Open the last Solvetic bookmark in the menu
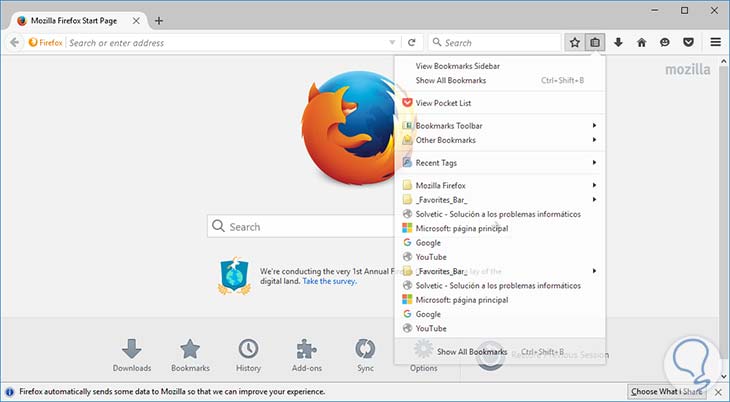Image resolution: width=730 pixels, height=402 pixels. point(500,286)
